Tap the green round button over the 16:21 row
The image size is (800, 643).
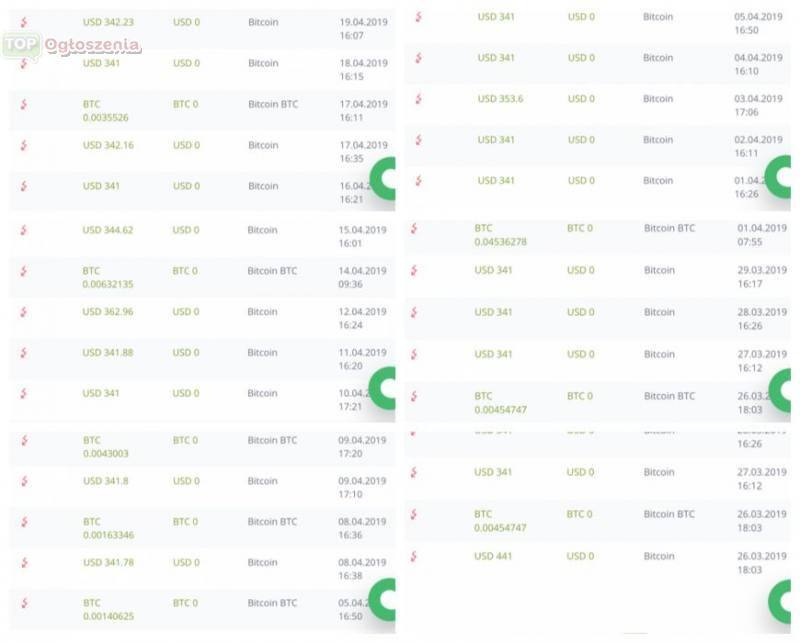(383, 179)
